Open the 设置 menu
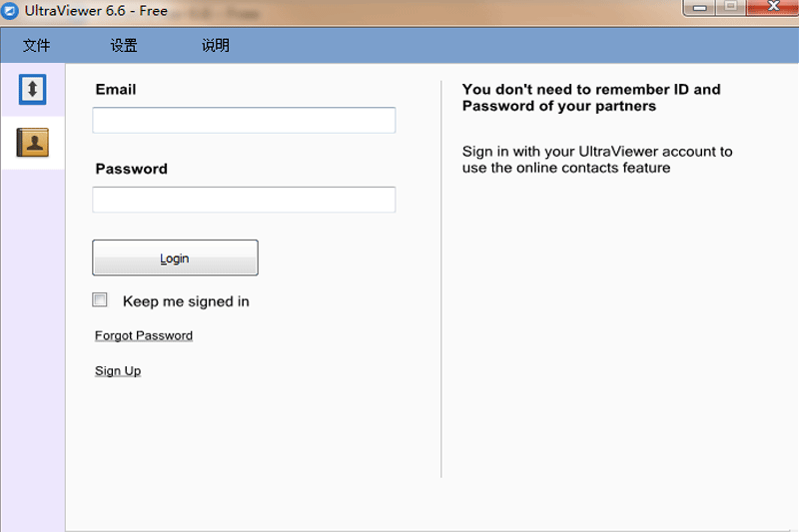 (124, 46)
